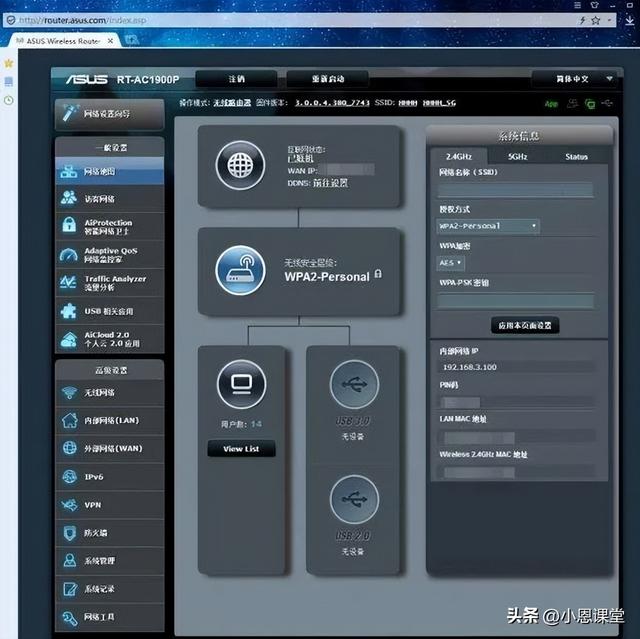The height and width of the screenshot is (639, 640).
Task: Open WAN settings globe icon
Action: [x=69, y=448]
